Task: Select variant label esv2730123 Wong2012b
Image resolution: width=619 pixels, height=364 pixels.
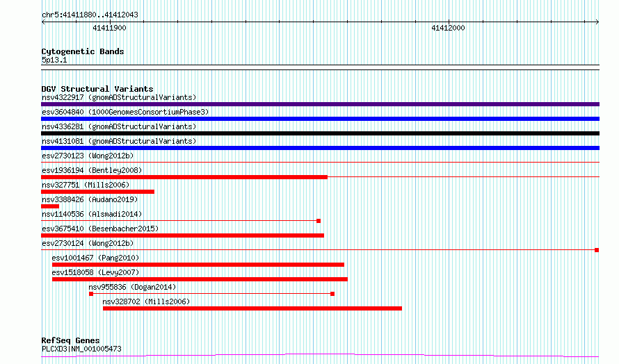Action: pos(88,156)
